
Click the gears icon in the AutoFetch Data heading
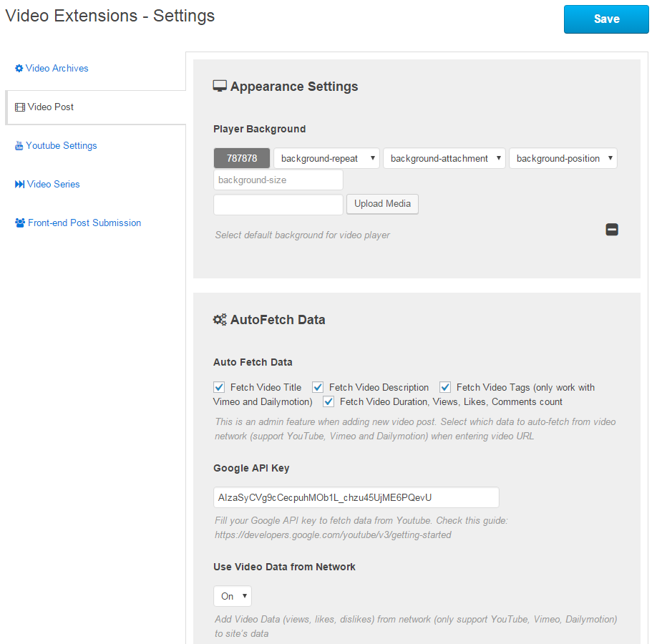[220, 320]
